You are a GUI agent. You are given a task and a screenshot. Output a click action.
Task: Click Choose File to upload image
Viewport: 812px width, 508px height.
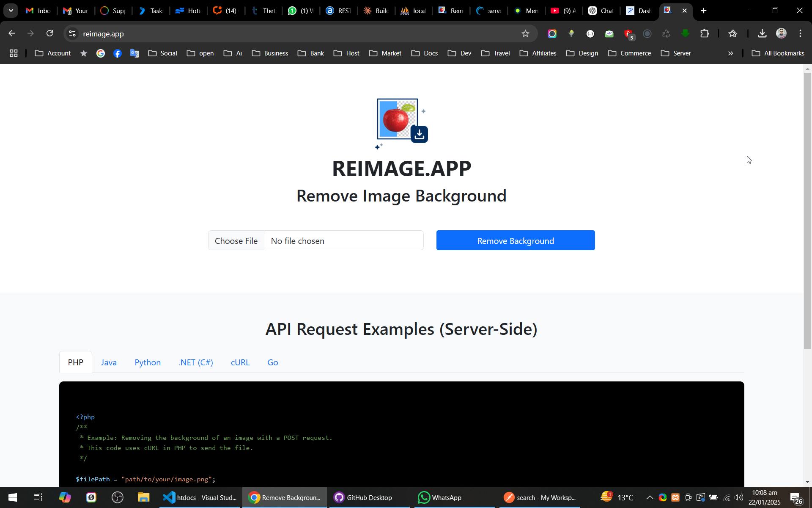click(x=236, y=240)
